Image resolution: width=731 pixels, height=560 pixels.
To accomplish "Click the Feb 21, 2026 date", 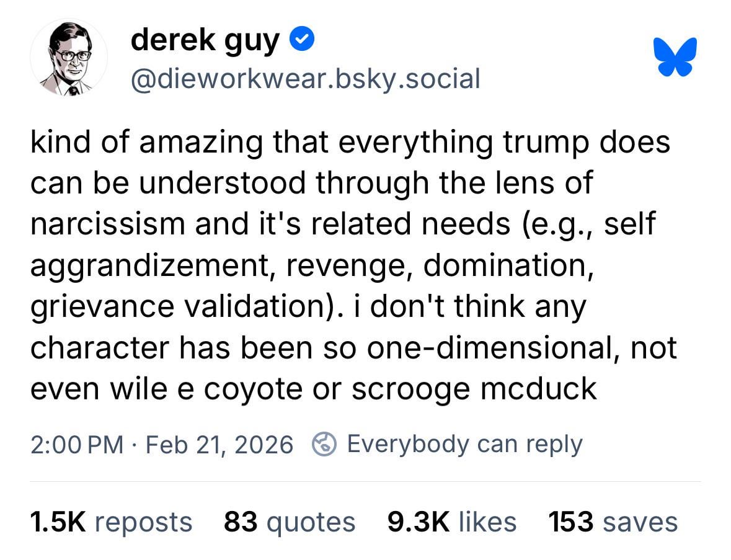I will tap(219, 445).
